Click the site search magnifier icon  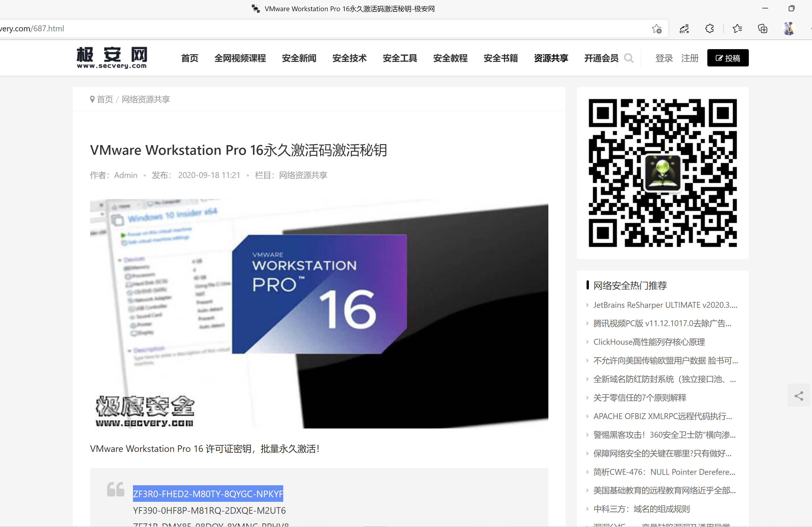click(628, 58)
